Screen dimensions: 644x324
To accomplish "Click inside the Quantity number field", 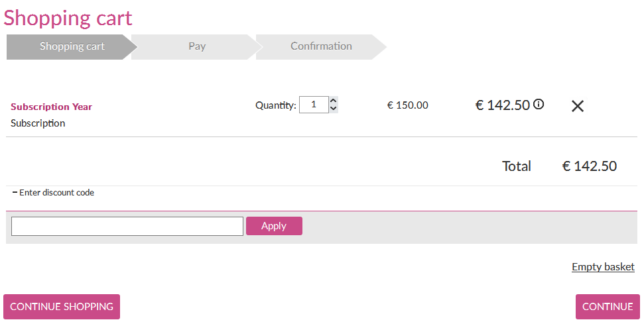I will [314, 105].
